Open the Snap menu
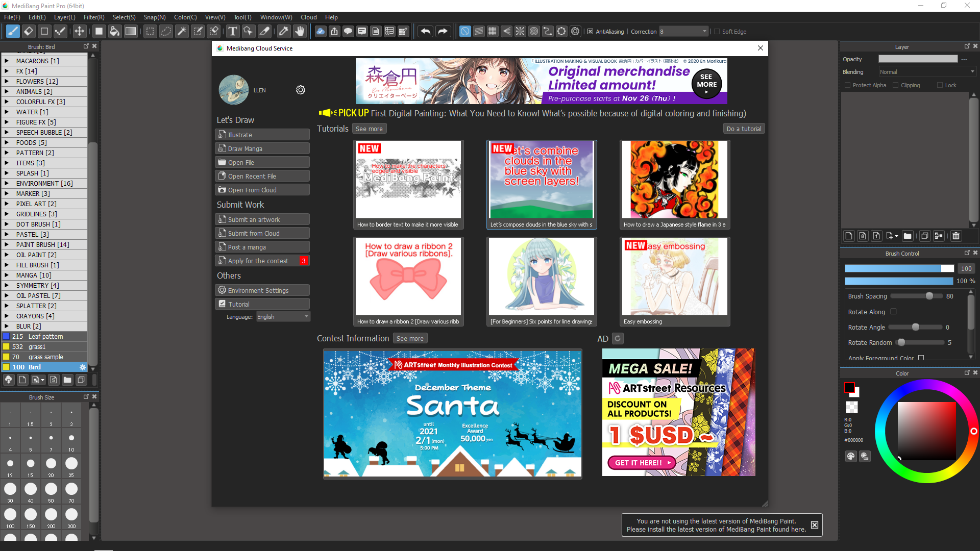The width and height of the screenshot is (980, 551). point(155,17)
